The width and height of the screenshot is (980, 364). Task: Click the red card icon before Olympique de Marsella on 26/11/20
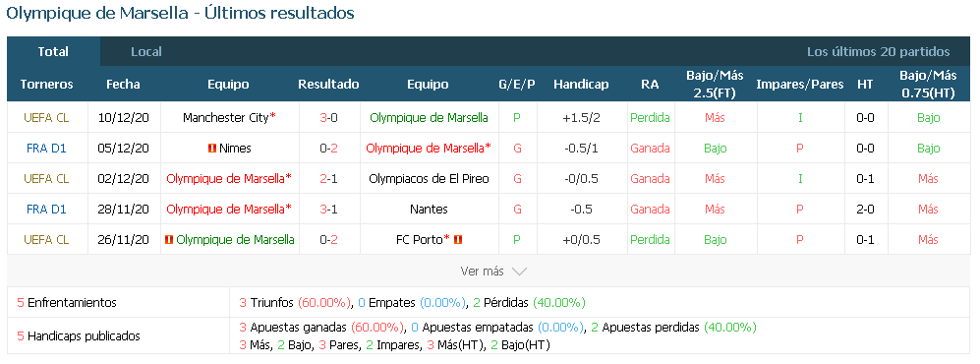click(169, 239)
